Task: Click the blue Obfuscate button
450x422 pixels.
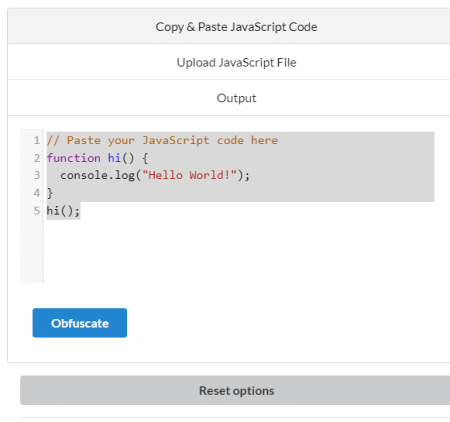Action: (x=80, y=323)
